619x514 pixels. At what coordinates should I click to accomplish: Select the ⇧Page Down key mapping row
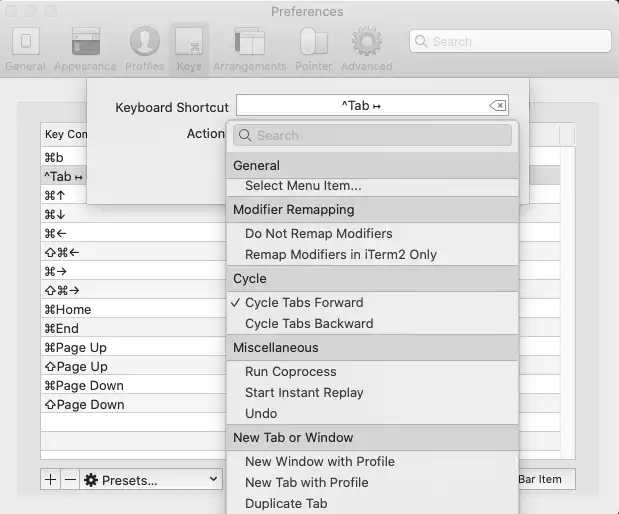coord(133,405)
